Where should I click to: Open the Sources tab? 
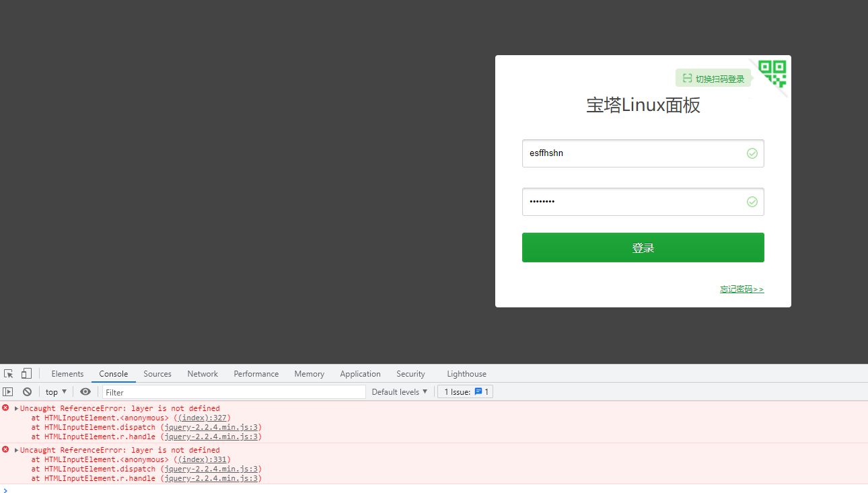click(x=157, y=374)
